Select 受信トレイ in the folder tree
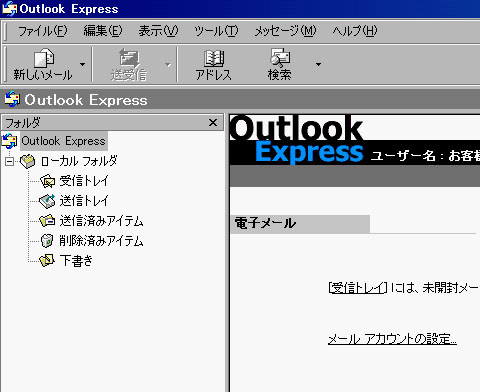The image size is (480, 392). pyautogui.click(x=84, y=181)
